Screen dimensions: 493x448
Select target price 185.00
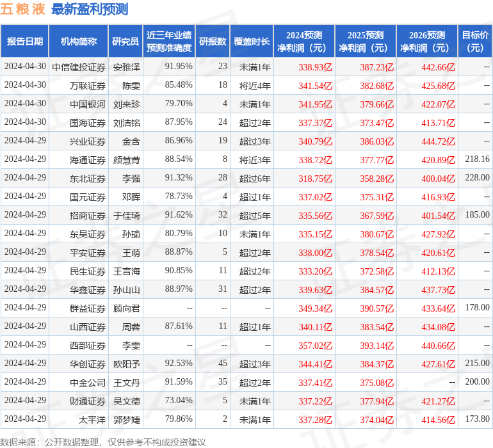click(477, 215)
